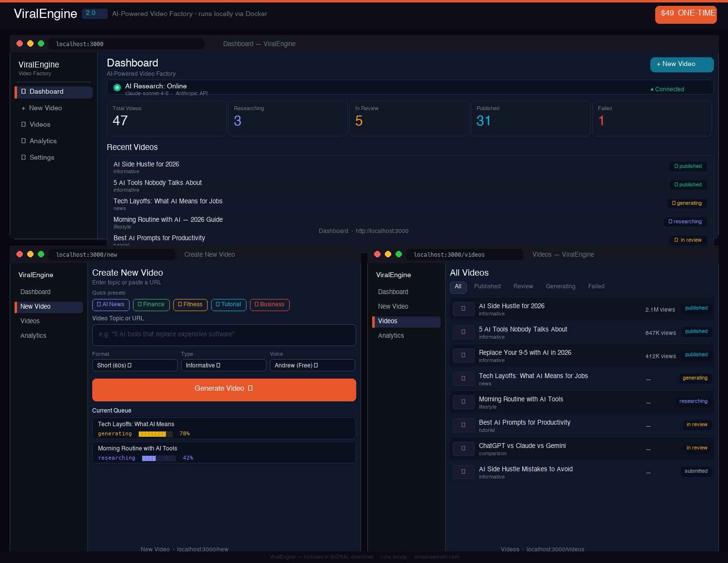
Task: Select the Business quick preset
Action: tap(269, 305)
